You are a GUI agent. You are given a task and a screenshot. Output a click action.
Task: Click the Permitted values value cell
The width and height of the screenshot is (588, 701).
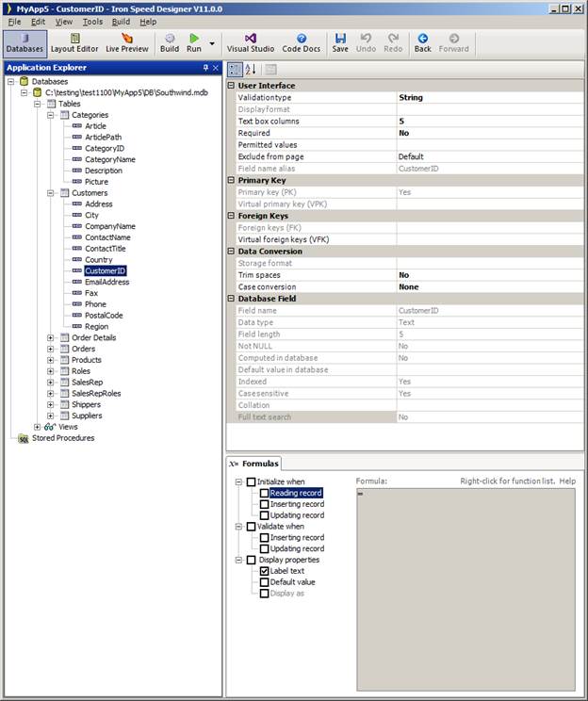click(x=490, y=145)
